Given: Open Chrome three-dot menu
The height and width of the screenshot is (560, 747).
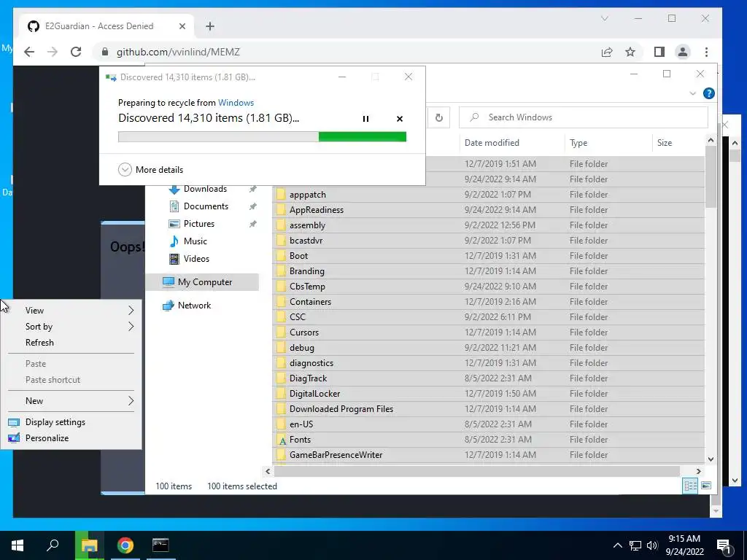Looking at the screenshot, I should tap(706, 52).
